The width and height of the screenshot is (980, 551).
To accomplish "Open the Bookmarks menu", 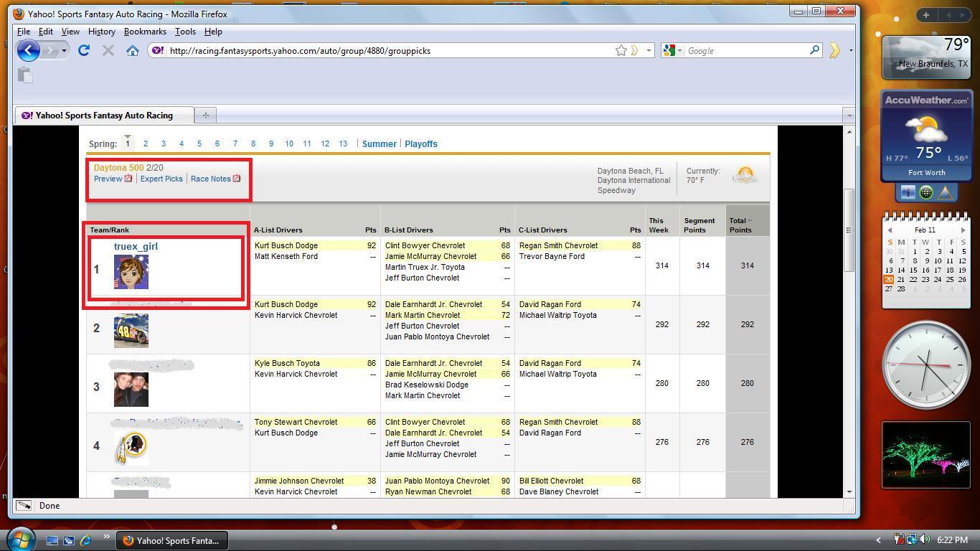I will tap(145, 32).
